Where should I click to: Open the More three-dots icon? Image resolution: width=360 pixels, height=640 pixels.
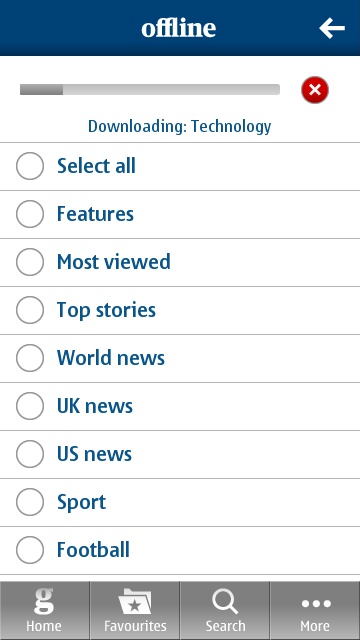click(x=315, y=603)
